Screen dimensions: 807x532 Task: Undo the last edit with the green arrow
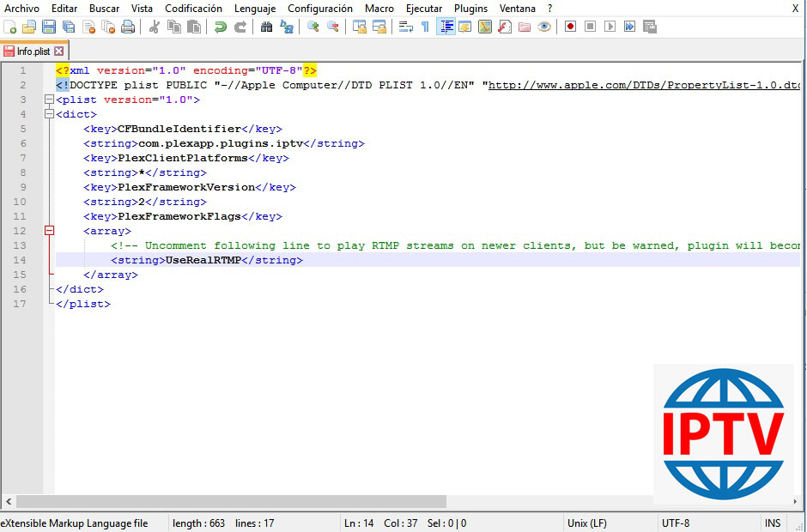coord(221,27)
